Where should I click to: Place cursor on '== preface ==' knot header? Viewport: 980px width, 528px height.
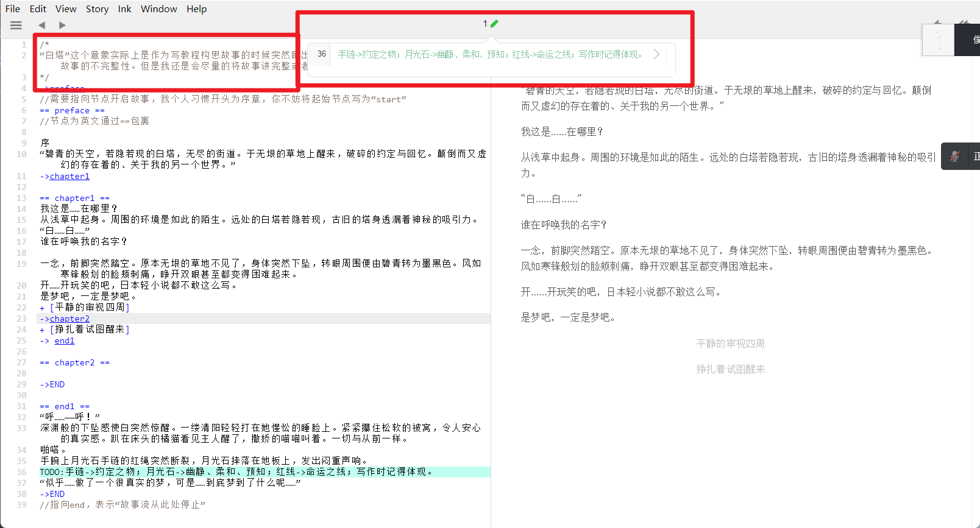pyautogui.click(x=72, y=110)
